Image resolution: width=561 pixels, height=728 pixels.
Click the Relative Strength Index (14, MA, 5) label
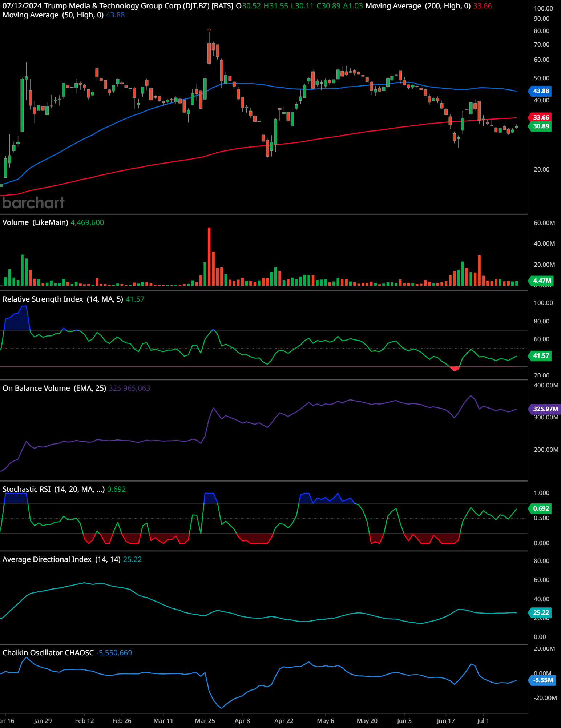pyautogui.click(x=62, y=299)
